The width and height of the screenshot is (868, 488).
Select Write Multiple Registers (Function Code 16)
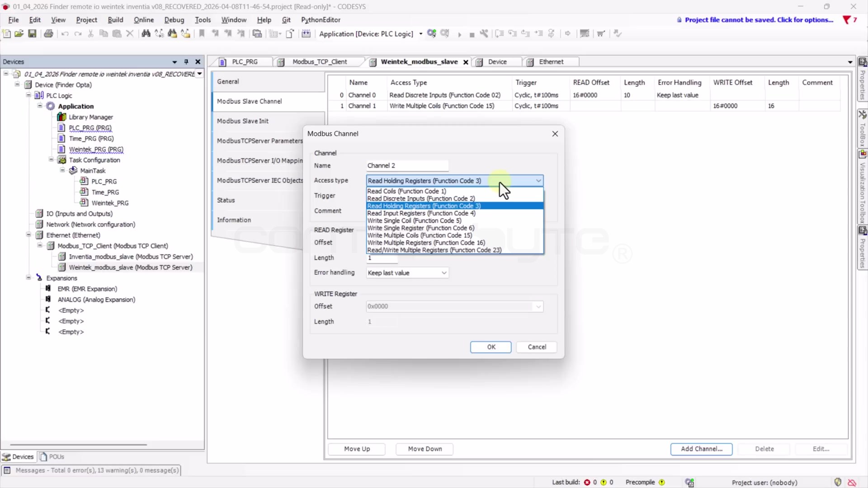(x=426, y=243)
